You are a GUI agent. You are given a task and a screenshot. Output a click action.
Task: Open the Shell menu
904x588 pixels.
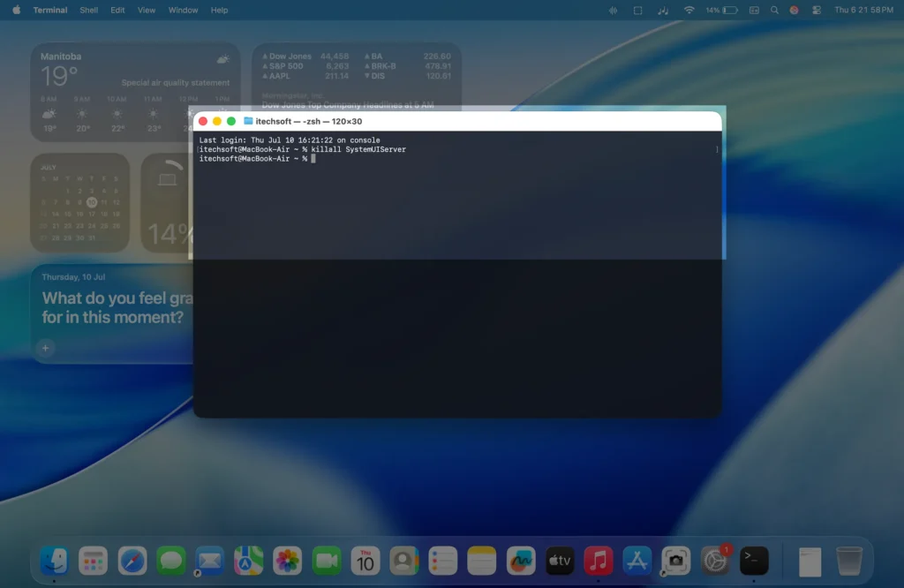click(x=88, y=10)
